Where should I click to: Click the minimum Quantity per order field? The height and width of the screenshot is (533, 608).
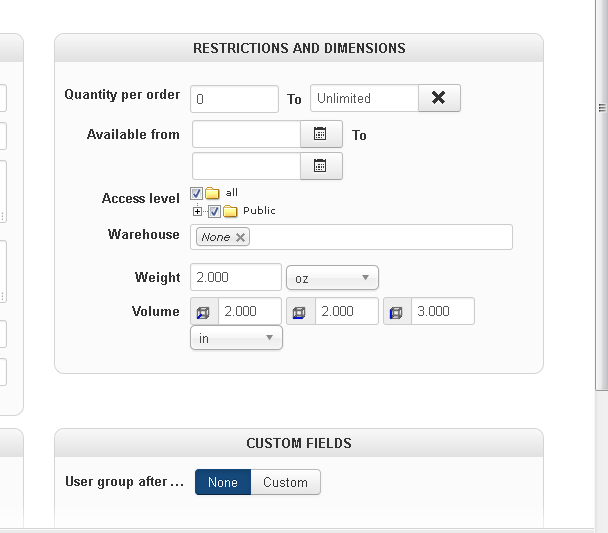coord(235,99)
